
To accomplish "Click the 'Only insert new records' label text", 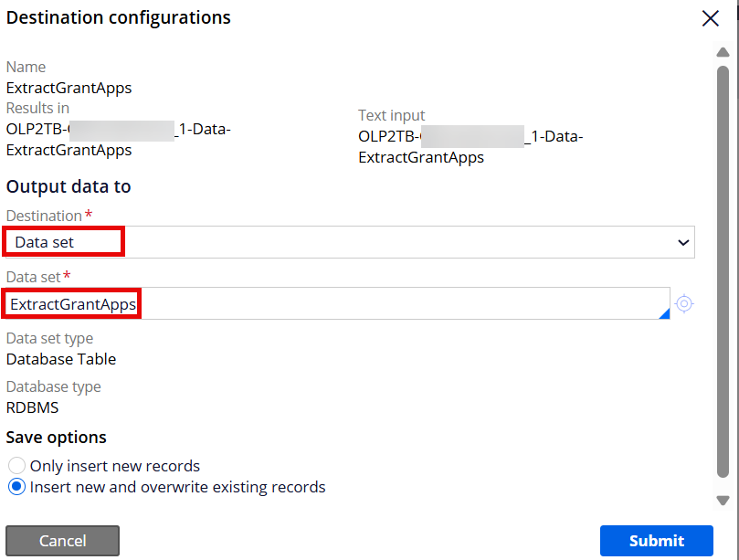I will pyautogui.click(x=115, y=466).
